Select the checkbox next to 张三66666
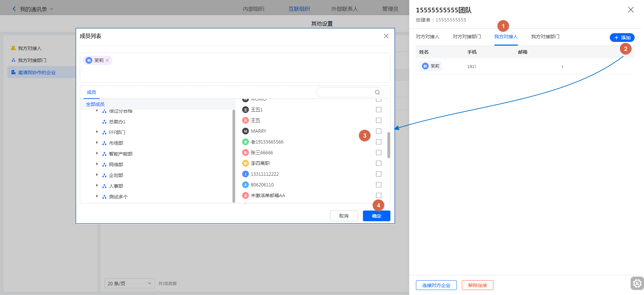The image size is (644, 295). click(x=379, y=153)
